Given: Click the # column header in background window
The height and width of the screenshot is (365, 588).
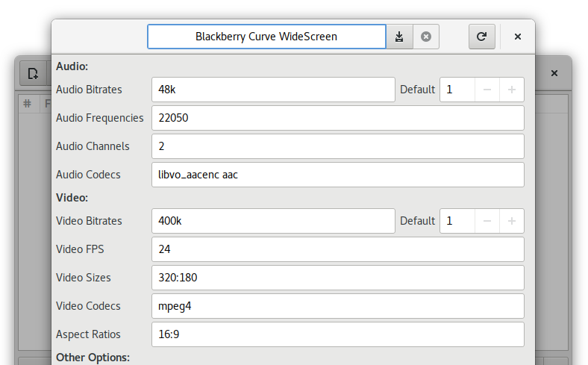Looking at the screenshot, I should point(28,104).
